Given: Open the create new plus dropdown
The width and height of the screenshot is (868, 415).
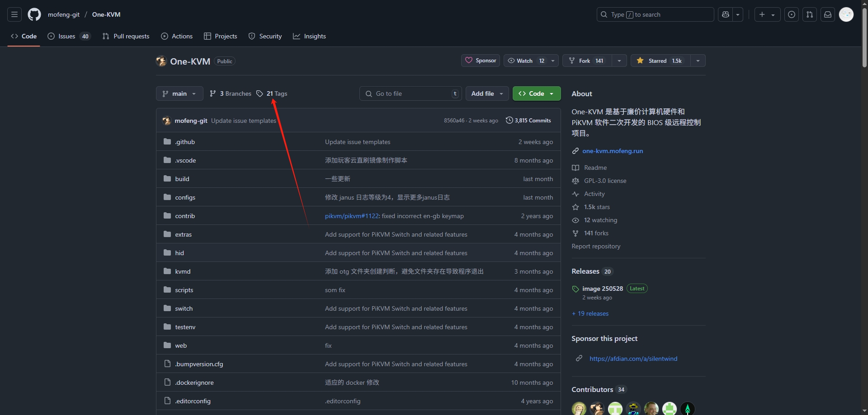Looking at the screenshot, I should point(767,14).
